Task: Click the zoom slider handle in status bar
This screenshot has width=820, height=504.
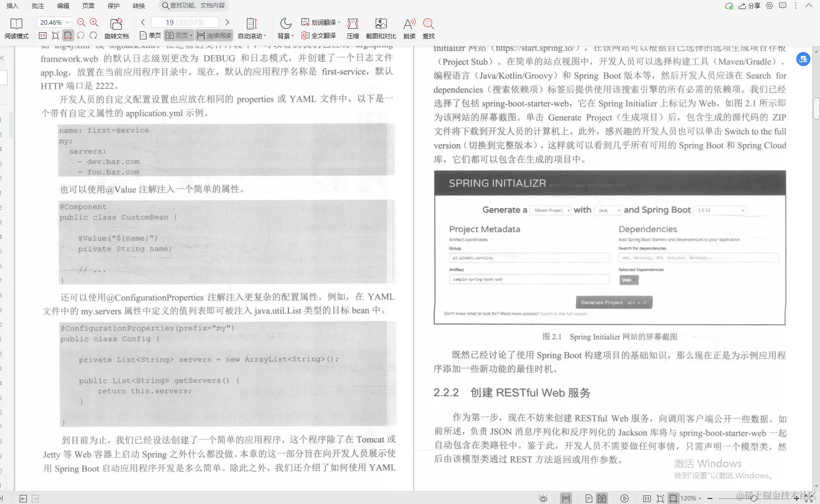Action: tap(753, 498)
